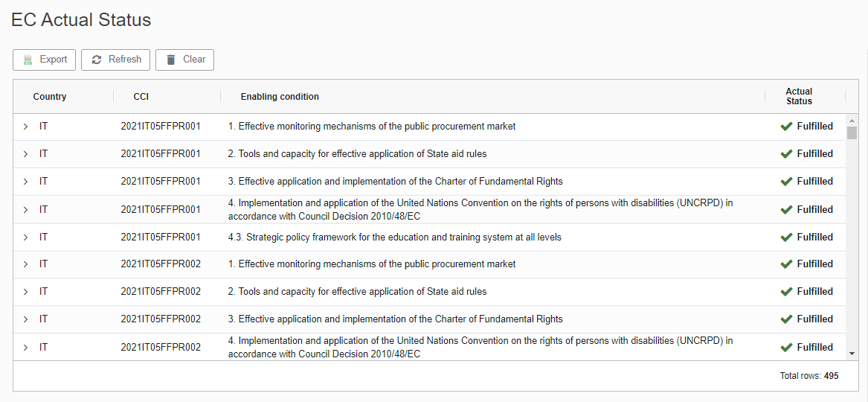868x402 pixels.
Task: Expand Charter of Fundamental Rights row for 2021IT05FFPR001
Action: tap(25, 182)
